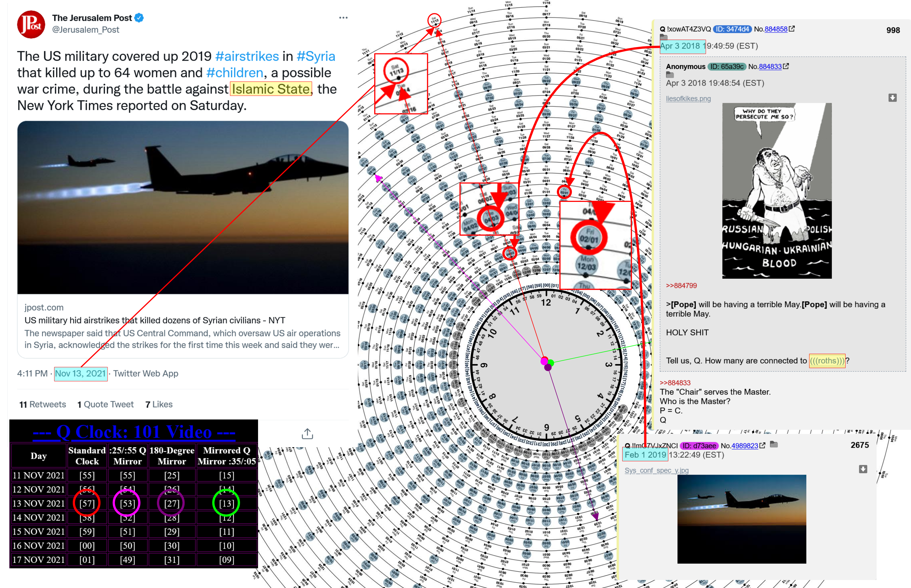Click the 17 NOV 2021 row label
Image resolution: width=911 pixels, height=588 pixels.
coord(39,560)
